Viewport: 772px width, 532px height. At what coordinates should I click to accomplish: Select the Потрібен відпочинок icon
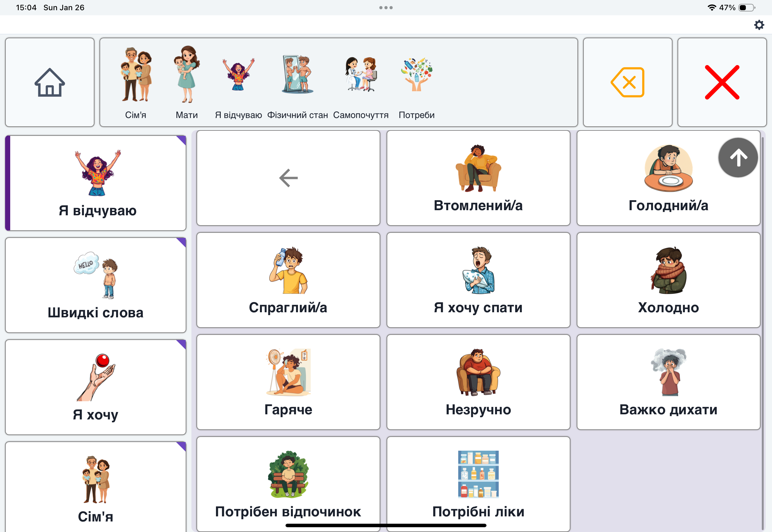coord(287,481)
